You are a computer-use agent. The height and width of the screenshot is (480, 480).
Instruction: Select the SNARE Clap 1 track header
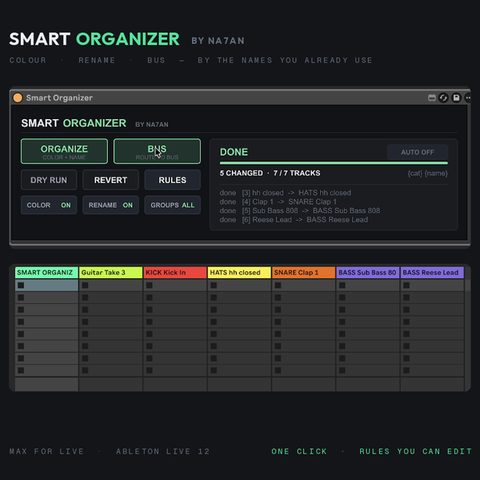pyautogui.click(x=304, y=272)
